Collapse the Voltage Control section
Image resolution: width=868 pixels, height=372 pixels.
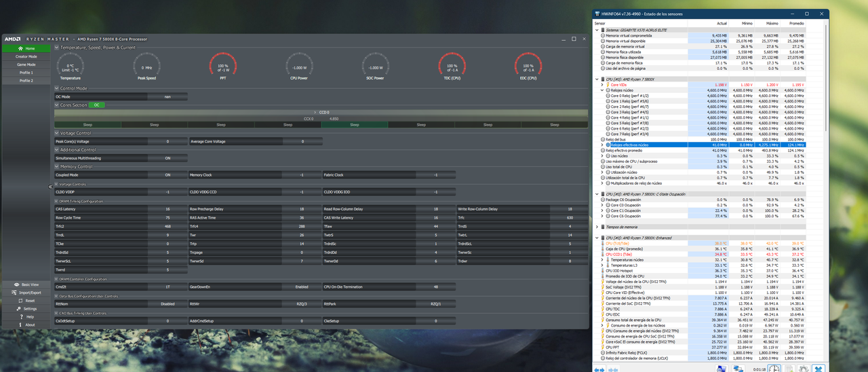(x=57, y=133)
